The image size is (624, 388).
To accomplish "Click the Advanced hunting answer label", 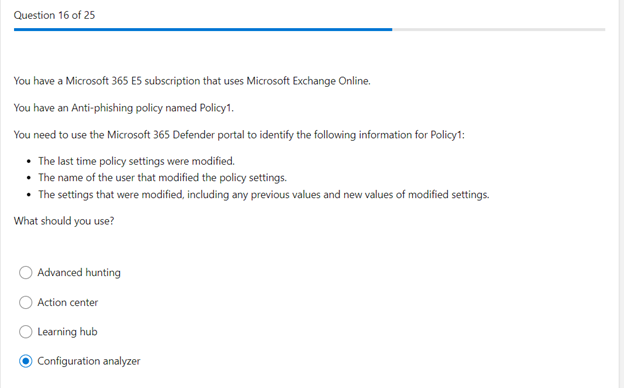I will (79, 273).
